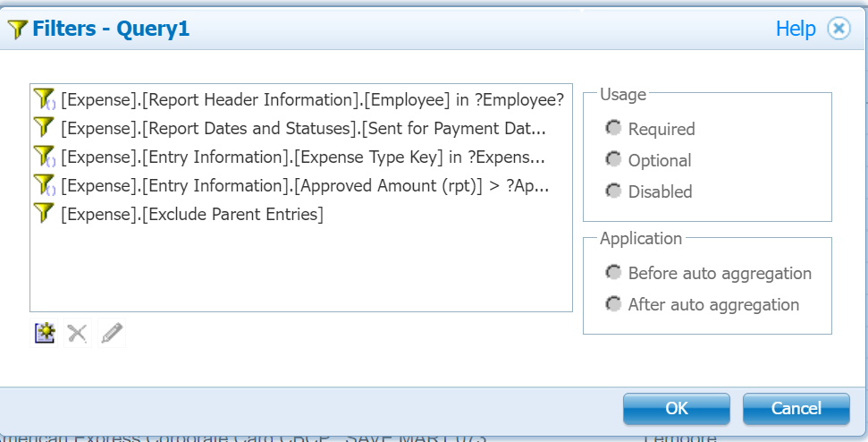Select the Disabled usage option
This screenshot has width=868, height=442.
point(613,191)
